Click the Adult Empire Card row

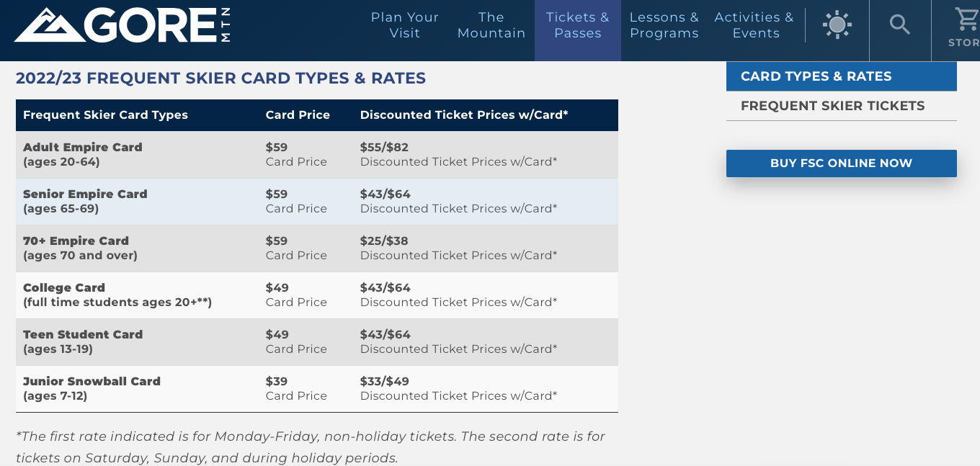tap(83, 154)
